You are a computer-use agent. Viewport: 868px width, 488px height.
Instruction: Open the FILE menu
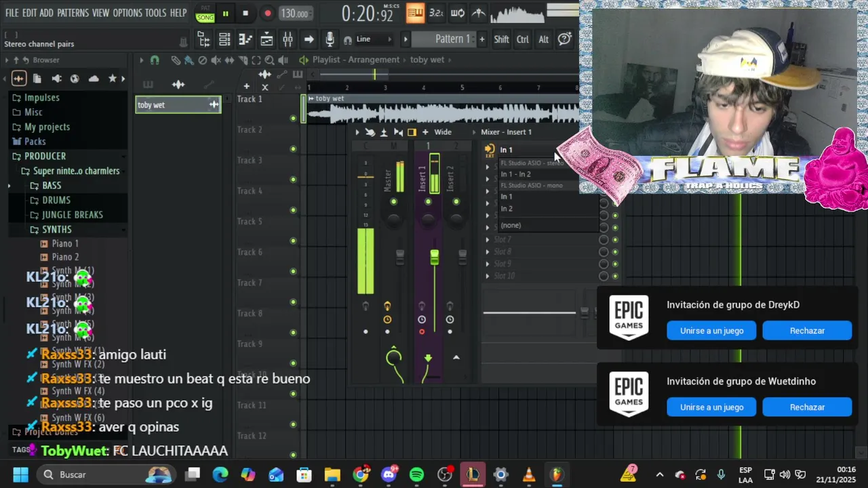pos(12,13)
